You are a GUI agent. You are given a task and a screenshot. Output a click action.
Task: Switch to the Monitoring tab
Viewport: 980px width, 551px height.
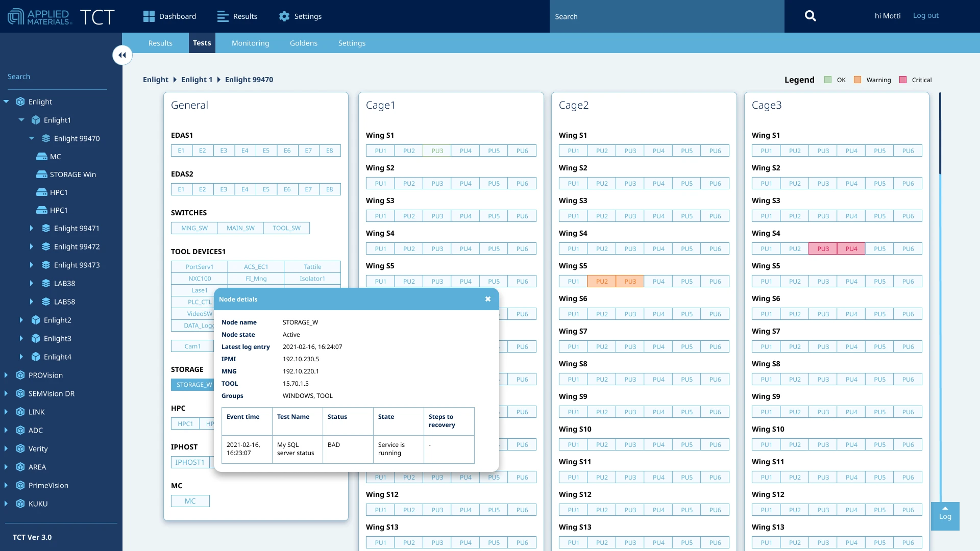coord(250,43)
